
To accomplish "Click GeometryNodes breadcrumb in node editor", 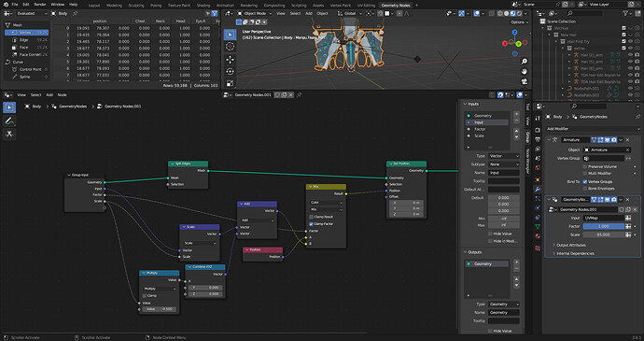I will pyautogui.click(x=72, y=107).
